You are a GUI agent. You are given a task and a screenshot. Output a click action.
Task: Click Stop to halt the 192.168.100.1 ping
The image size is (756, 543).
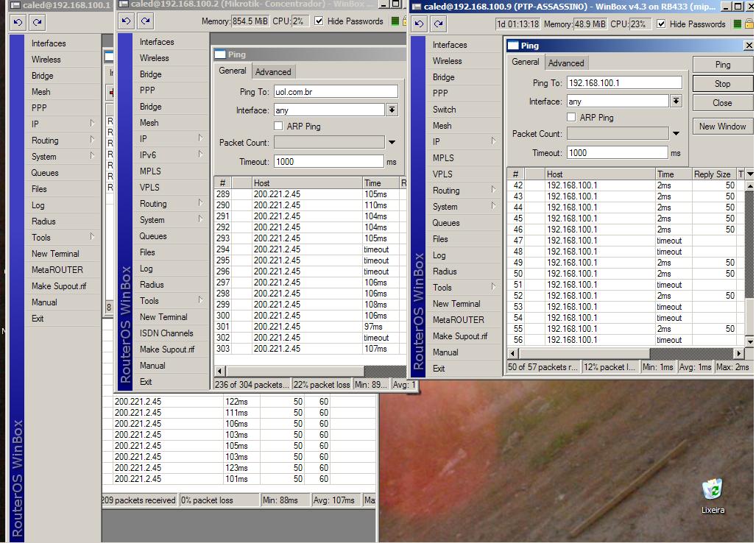click(x=722, y=83)
